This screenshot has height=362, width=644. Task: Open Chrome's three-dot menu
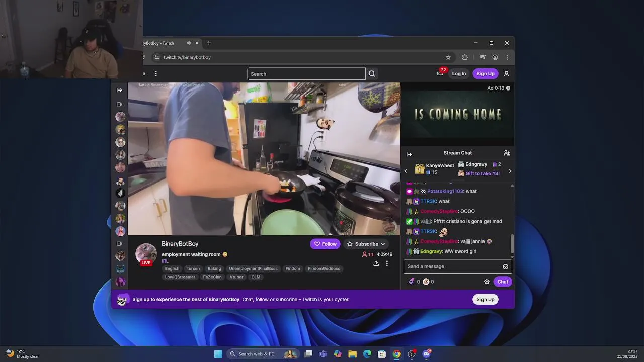[x=507, y=57]
